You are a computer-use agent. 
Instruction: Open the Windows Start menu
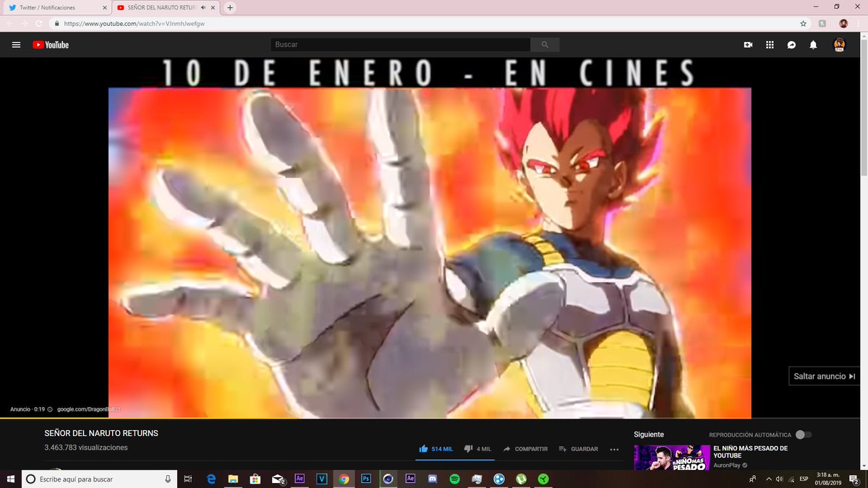[10, 479]
